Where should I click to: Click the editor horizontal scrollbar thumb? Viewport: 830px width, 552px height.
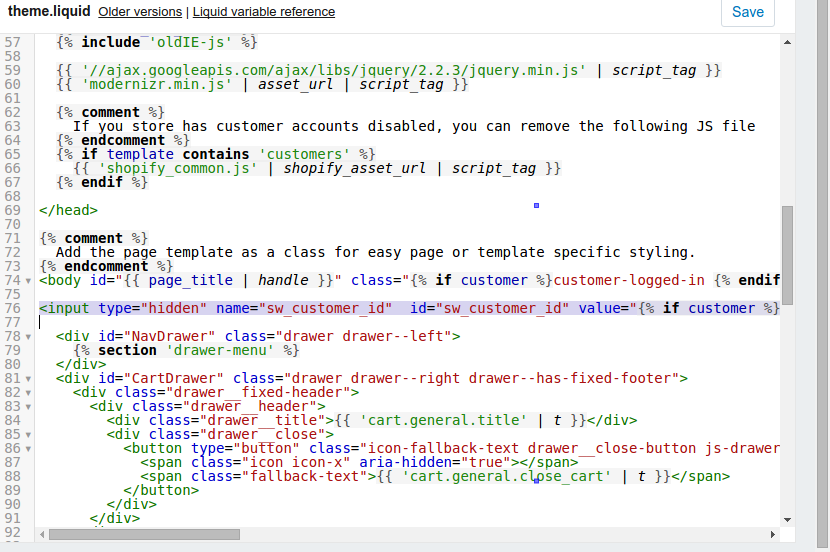(x=145, y=535)
